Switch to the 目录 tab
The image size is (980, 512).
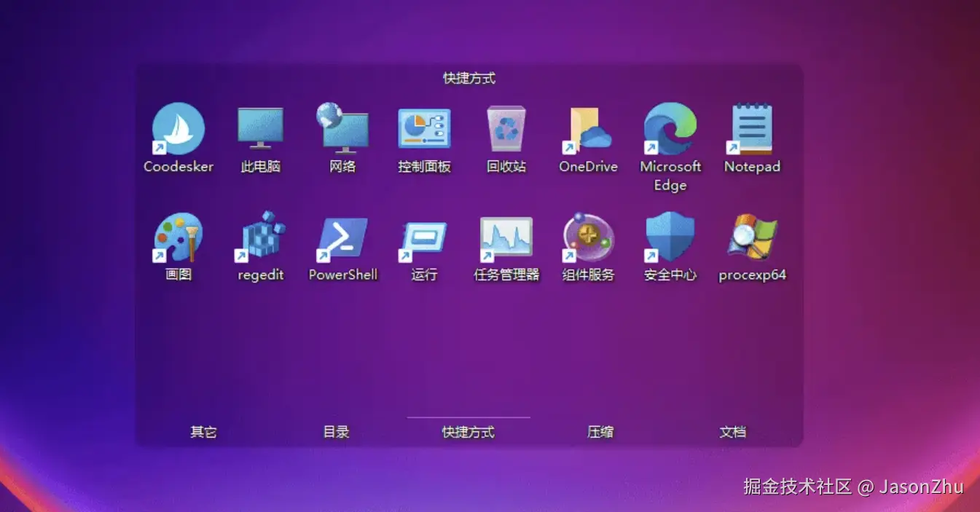pyautogui.click(x=336, y=432)
